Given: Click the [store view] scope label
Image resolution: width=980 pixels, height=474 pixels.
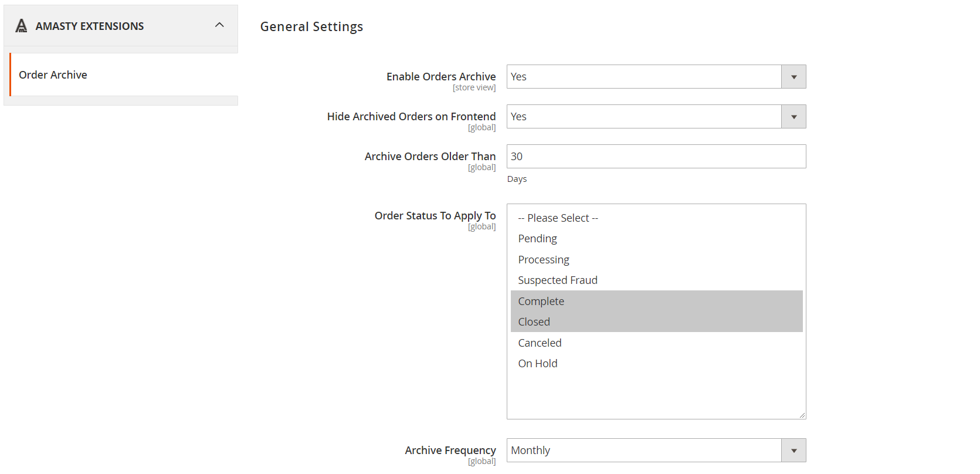Looking at the screenshot, I should 474,88.
